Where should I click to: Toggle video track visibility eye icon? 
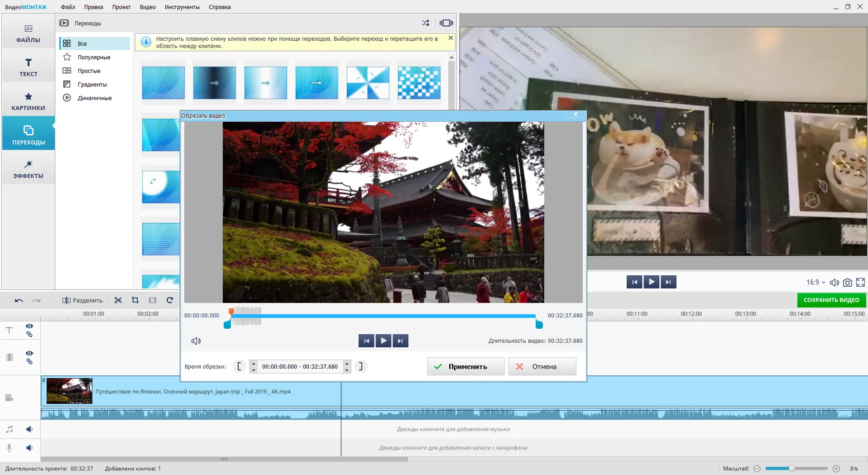tap(29, 353)
